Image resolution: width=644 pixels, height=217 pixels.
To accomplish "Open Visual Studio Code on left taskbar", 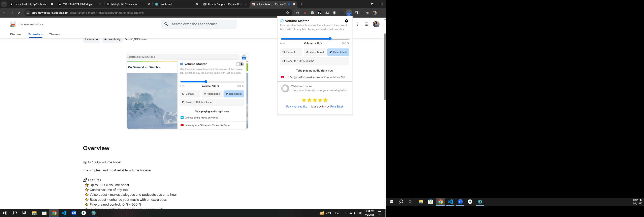I will click(64, 213).
